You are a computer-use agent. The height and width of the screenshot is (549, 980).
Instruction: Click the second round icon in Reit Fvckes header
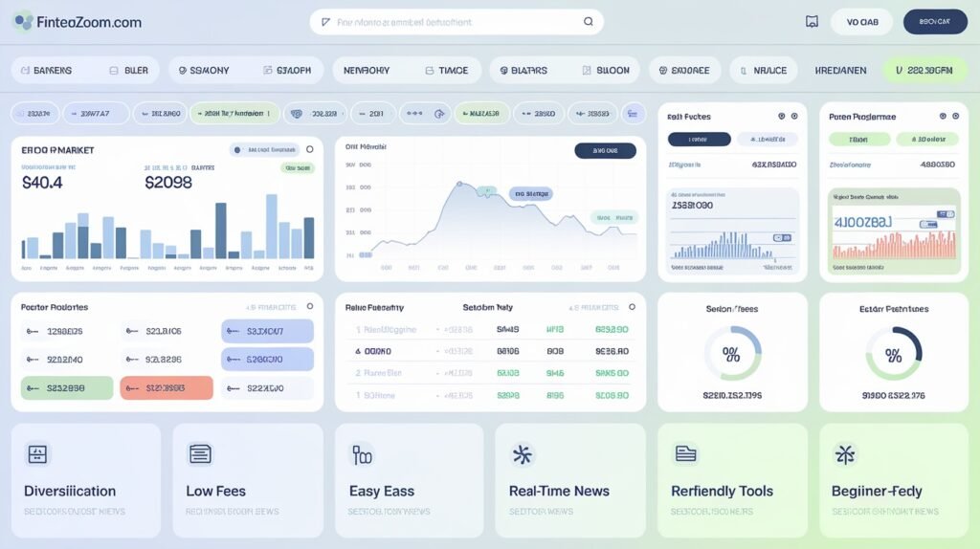[x=794, y=116]
